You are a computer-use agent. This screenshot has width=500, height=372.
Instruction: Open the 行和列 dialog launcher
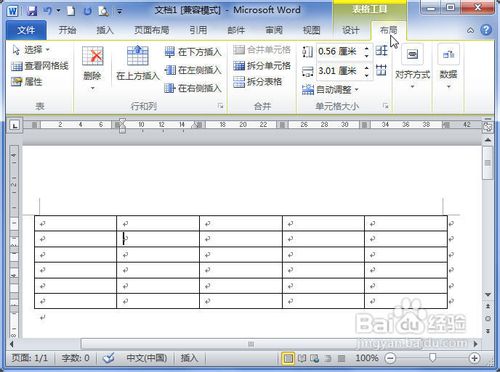[x=220, y=106]
